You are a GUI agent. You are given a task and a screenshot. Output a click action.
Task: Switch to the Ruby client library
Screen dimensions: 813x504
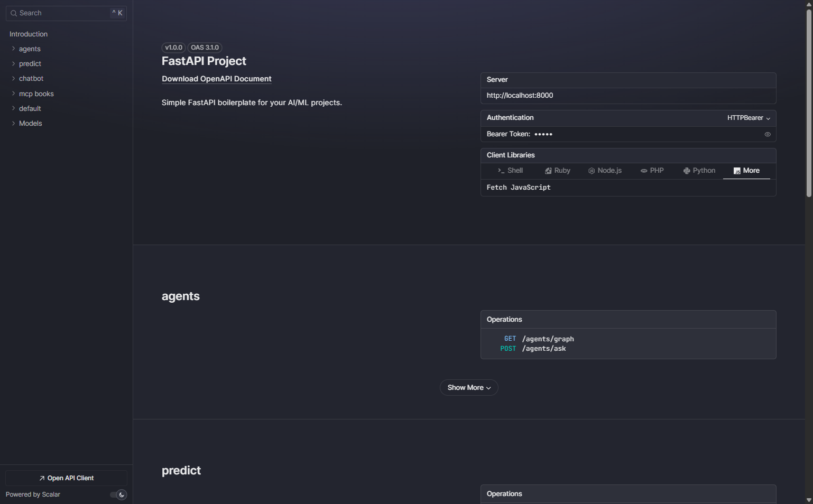tap(557, 170)
